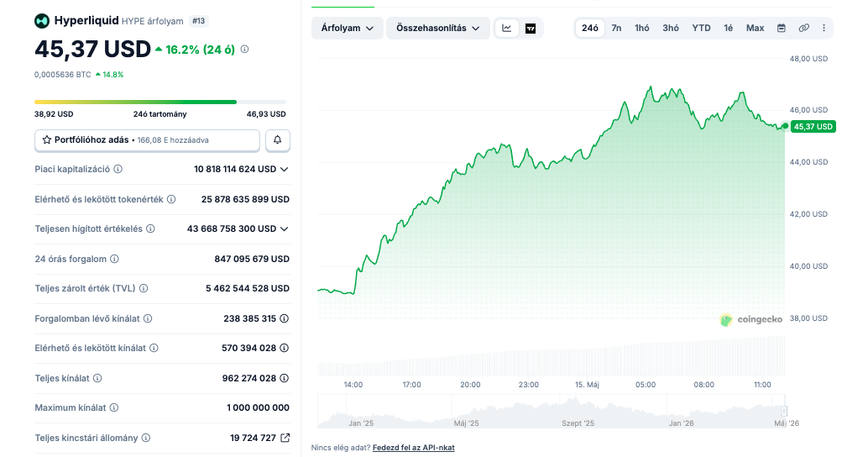Viewport: 868px width, 457px height.
Task: Select the Max time range
Action: (755, 29)
